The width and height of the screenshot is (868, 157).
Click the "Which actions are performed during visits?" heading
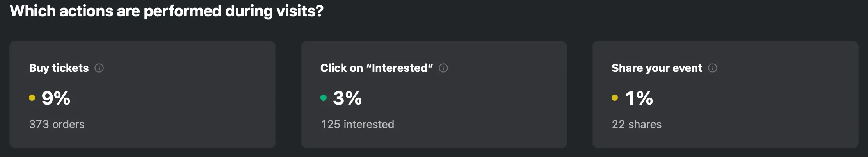[167, 11]
